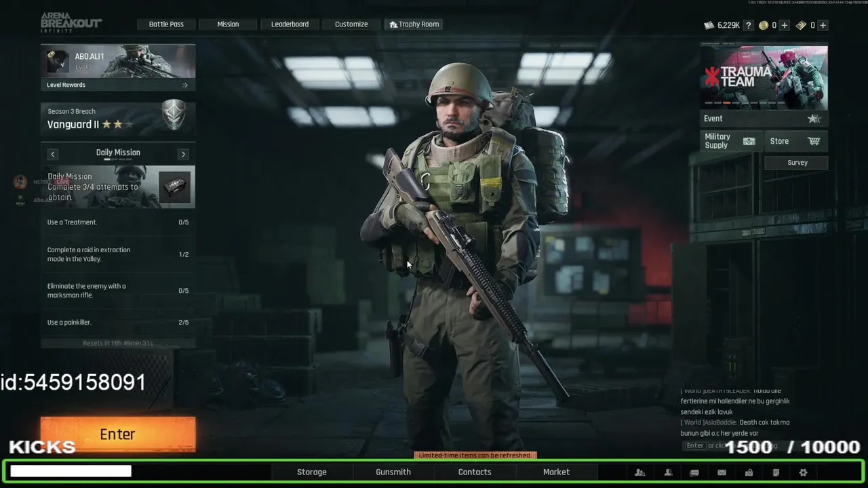Click the Daily Mission reward card

[118, 186]
